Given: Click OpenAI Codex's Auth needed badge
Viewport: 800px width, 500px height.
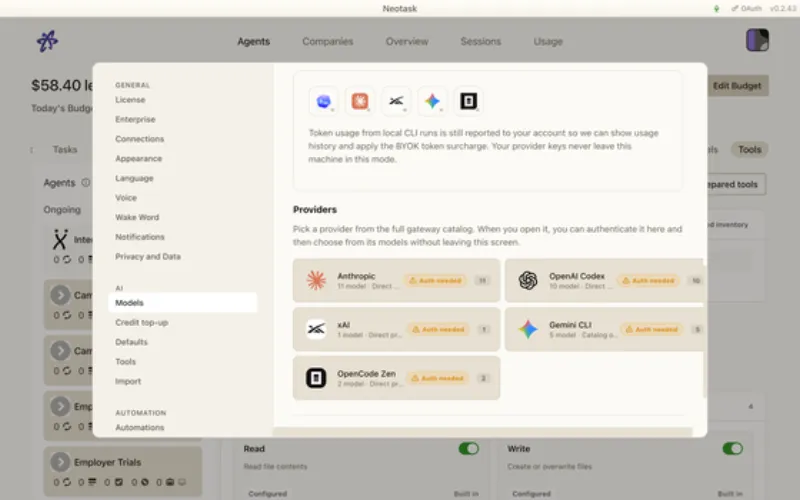Looking at the screenshot, I should [x=648, y=281].
